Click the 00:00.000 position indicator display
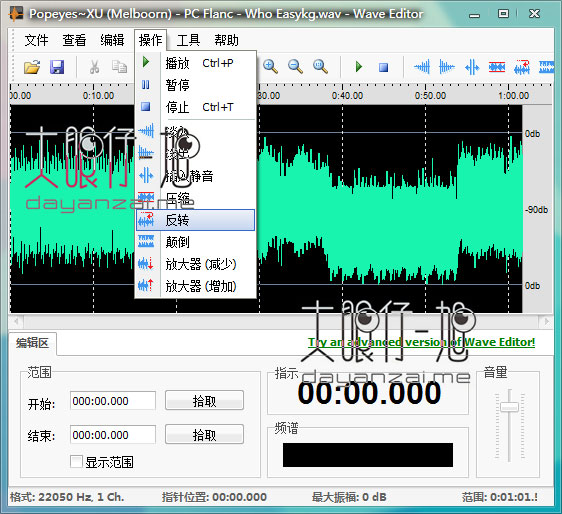The width and height of the screenshot is (562, 514). [x=369, y=393]
